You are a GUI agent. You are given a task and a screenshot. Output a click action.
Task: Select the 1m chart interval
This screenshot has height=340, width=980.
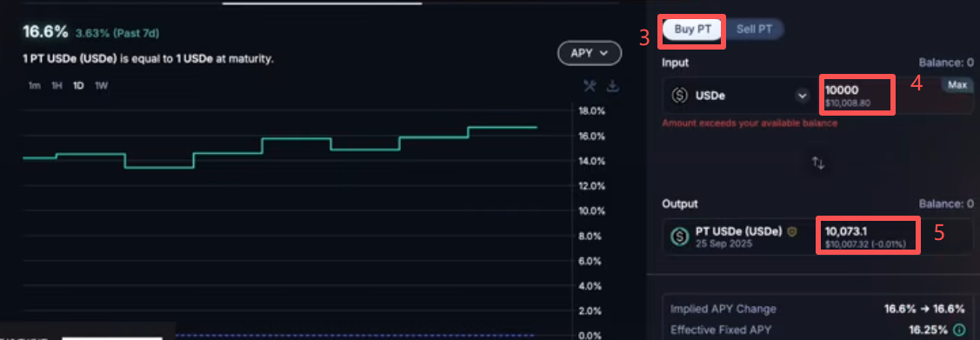35,85
